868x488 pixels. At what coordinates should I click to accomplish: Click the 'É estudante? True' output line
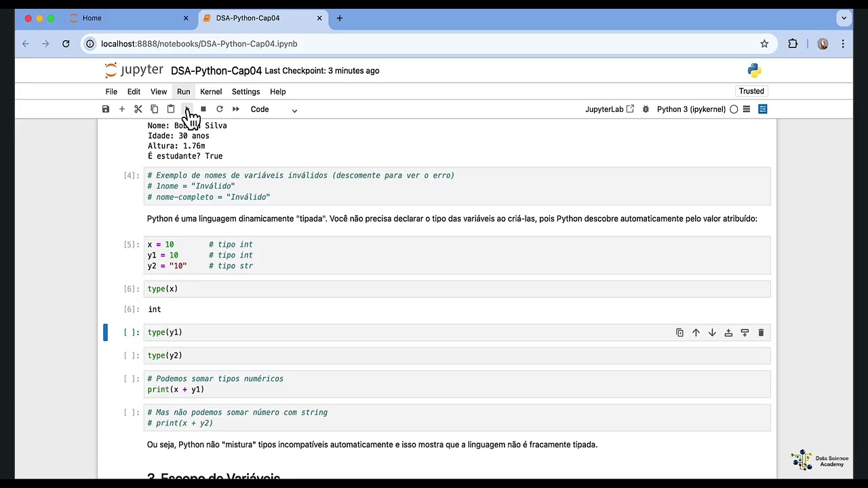185,156
